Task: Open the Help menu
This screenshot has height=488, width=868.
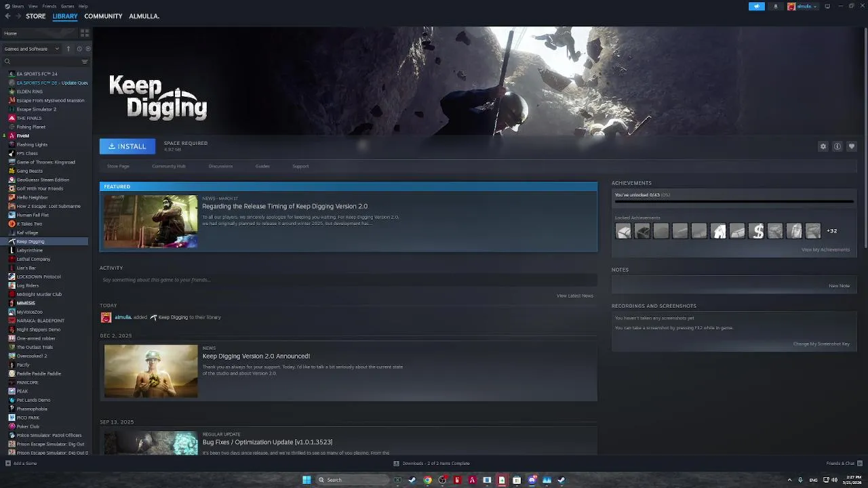Action: point(83,6)
